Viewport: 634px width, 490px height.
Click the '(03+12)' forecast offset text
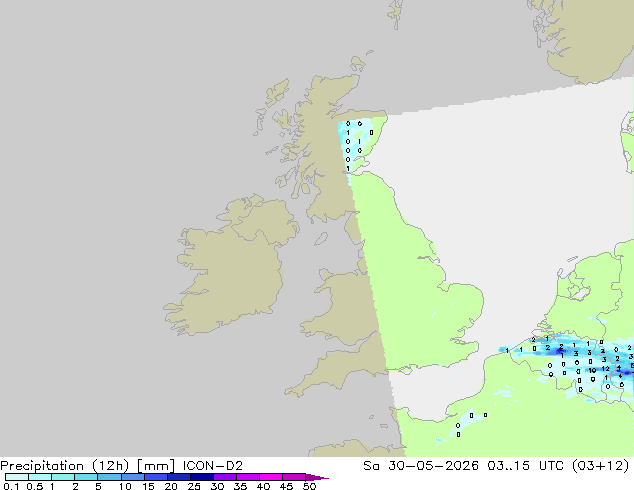click(x=600, y=466)
